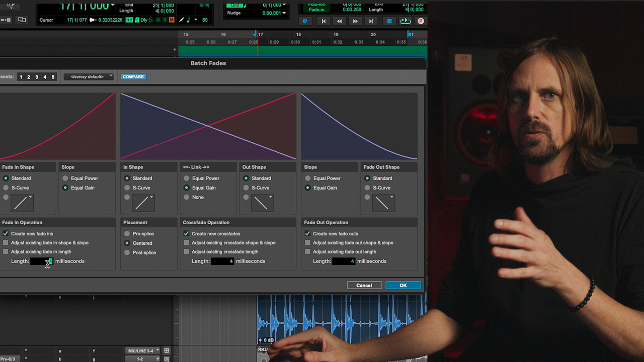Click the Fade Out Length milliseconds field
644x362 pixels.
click(x=344, y=261)
